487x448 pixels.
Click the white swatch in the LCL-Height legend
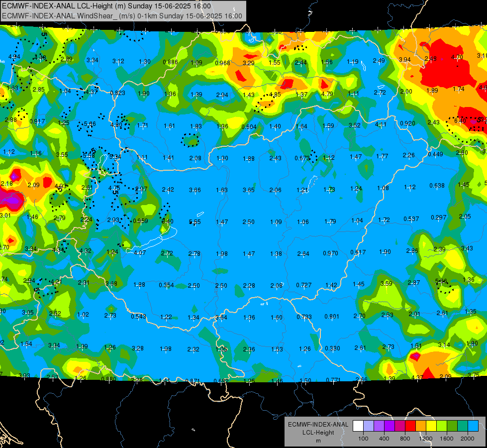coord(358,426)
